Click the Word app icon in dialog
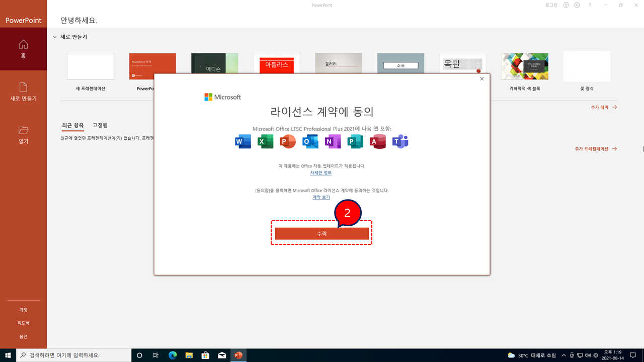644x362 pixels. [243, 142]
